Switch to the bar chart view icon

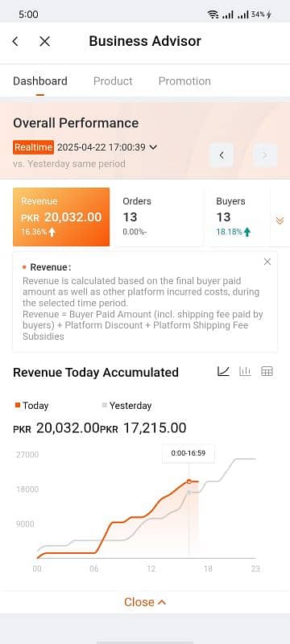pyautogui.click(x=245, y=371)
